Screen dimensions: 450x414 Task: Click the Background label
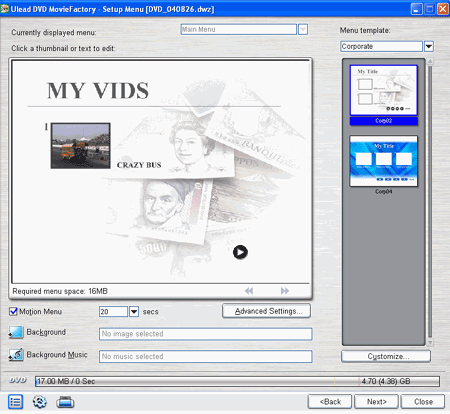point(46,332)
